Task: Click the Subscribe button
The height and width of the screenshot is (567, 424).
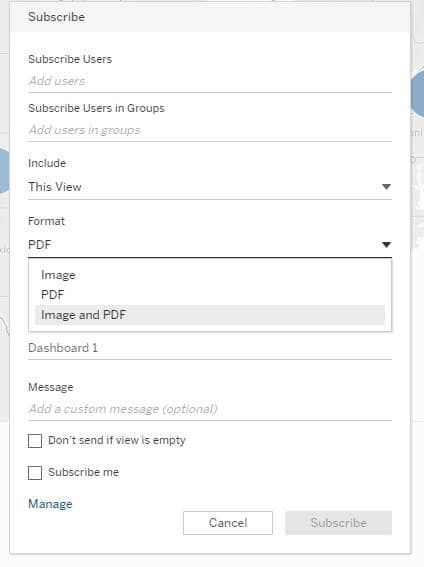Action: tap(338, 523)
